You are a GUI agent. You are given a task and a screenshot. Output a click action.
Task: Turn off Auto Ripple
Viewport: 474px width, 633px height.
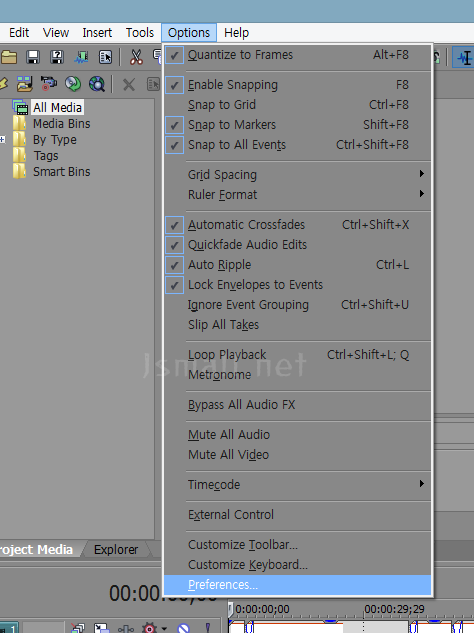click(x=298, y=265)
